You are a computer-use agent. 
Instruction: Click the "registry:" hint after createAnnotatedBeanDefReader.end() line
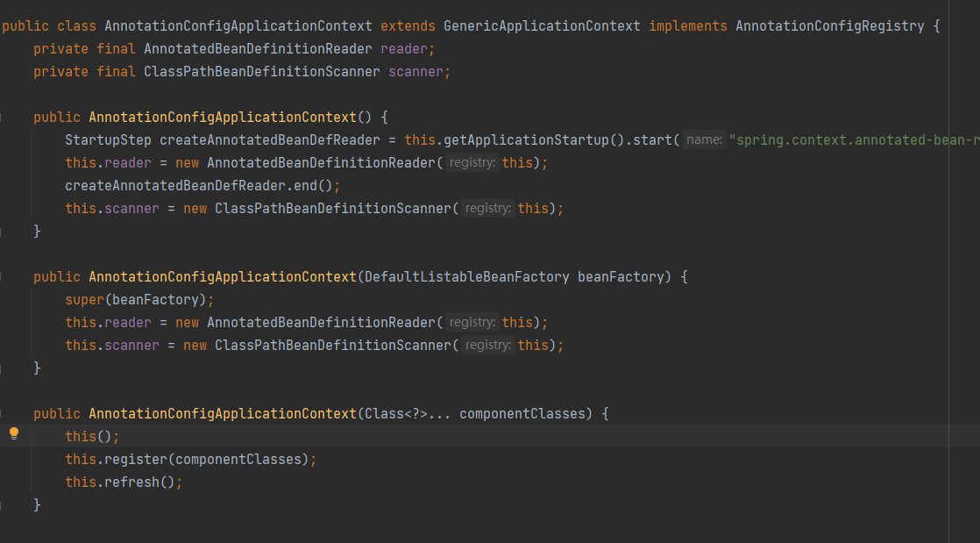(488, 209)
